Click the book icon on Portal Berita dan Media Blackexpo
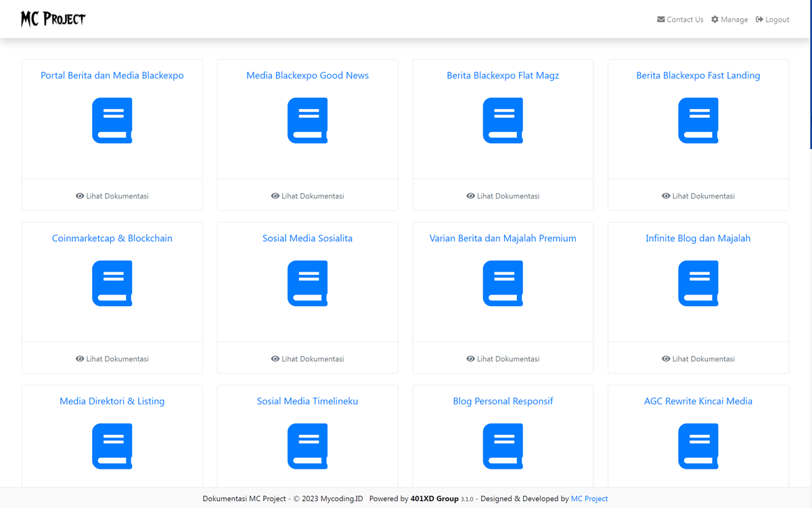The image size is (812, 508). pyautogui.click(x=112, y=120)
